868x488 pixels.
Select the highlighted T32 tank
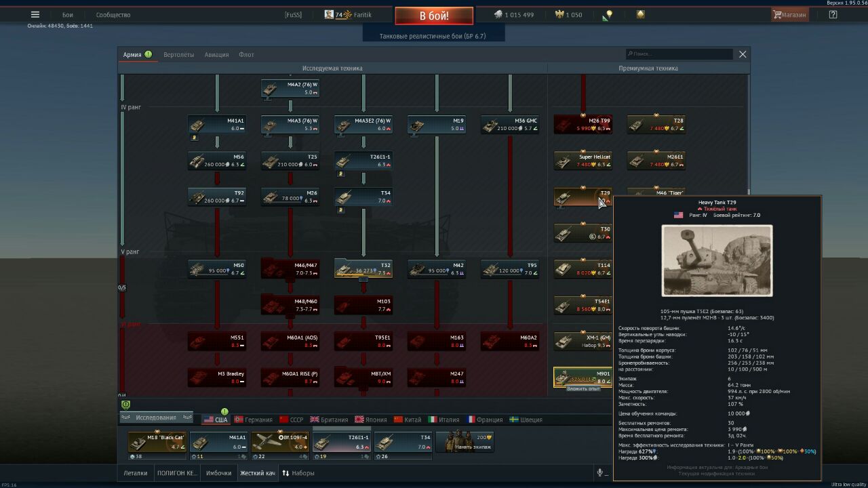(x=363, y=268)
